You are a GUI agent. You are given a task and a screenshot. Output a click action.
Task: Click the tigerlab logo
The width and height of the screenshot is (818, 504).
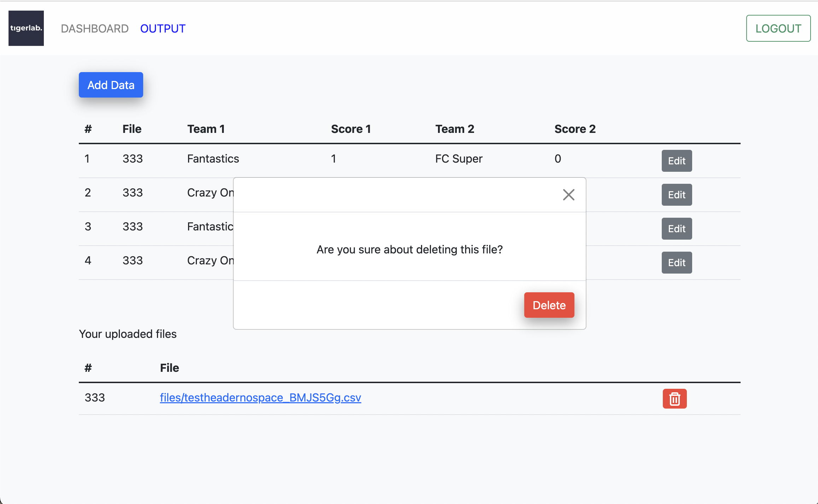(x=26, y=28)
